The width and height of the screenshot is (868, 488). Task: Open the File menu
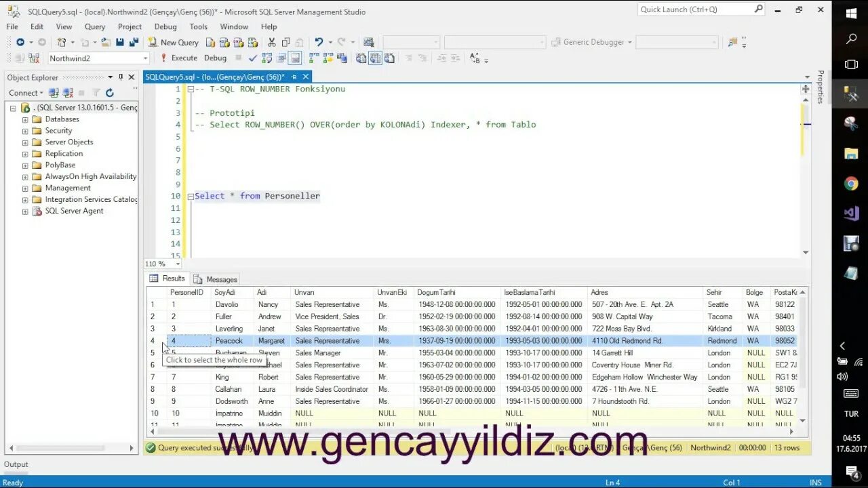pos(12,26)
